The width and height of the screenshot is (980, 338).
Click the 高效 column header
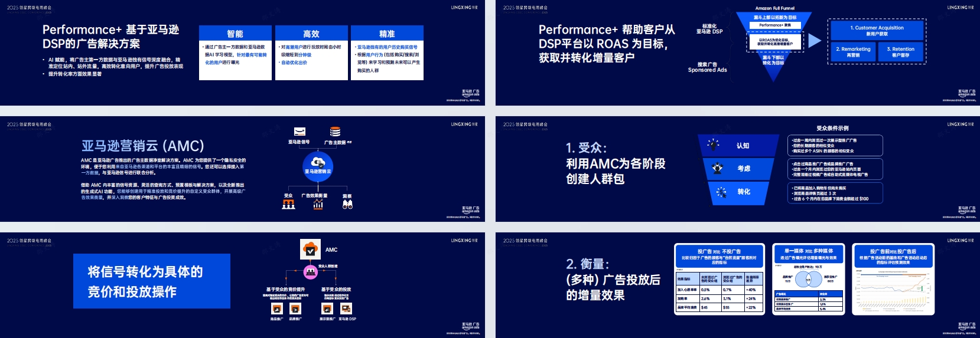coord(311,34)
